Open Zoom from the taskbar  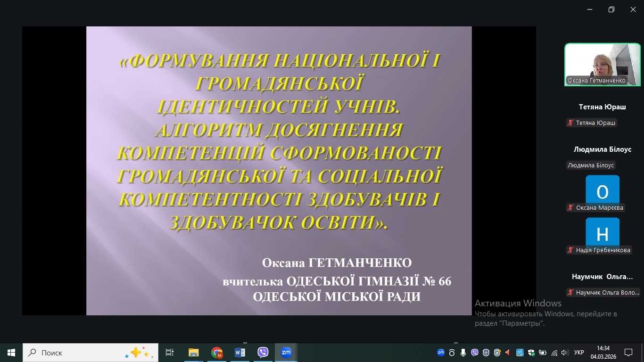[286, 353]
